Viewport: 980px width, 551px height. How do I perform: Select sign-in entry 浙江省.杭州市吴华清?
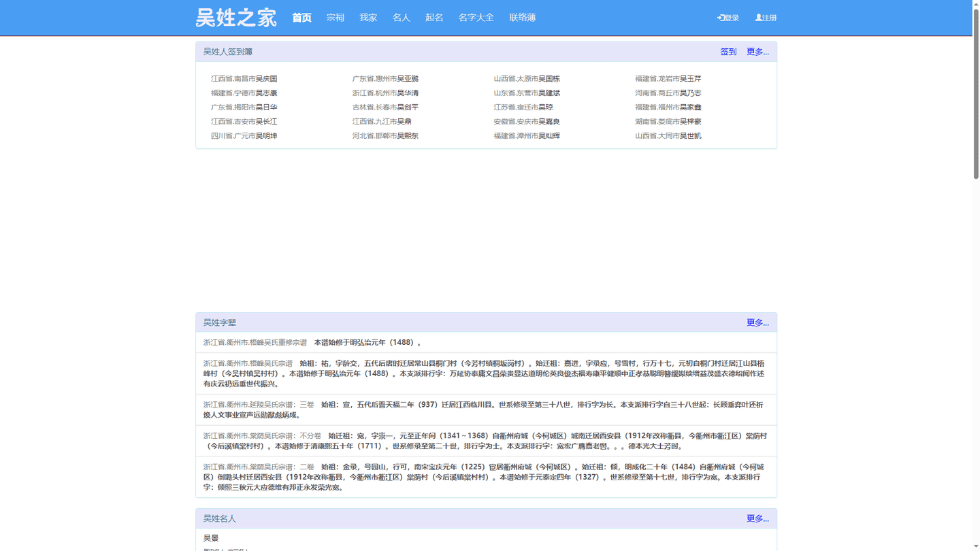point(386,93)
